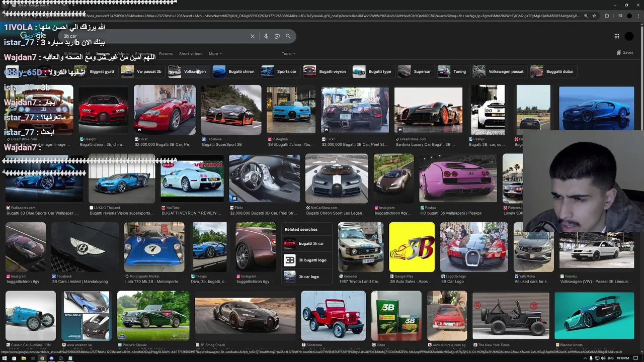Open the LUXUO Thailand Bugatti Vision image
The image size is (644, 362).
pos(122,178)
